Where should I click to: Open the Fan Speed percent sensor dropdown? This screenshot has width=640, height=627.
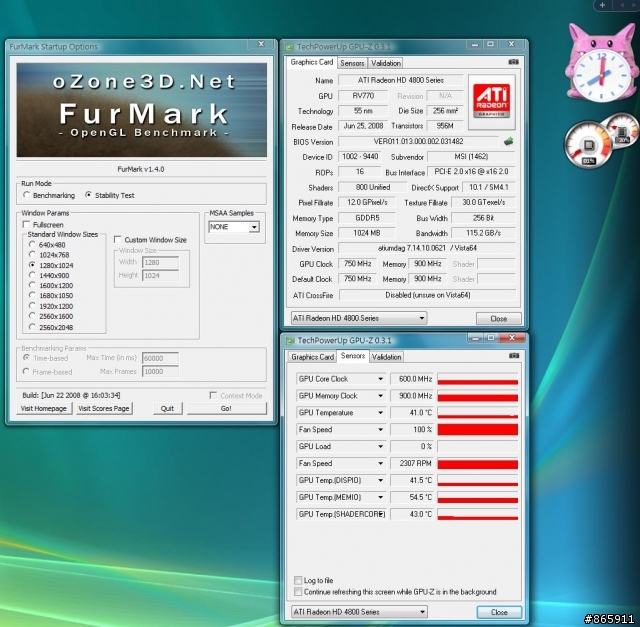pos(380,429)
